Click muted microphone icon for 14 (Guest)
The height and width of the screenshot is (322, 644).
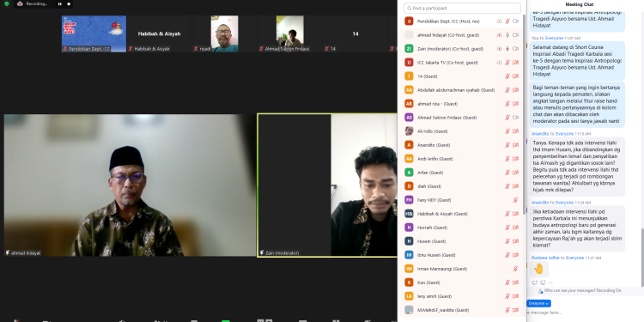[507, 76]
